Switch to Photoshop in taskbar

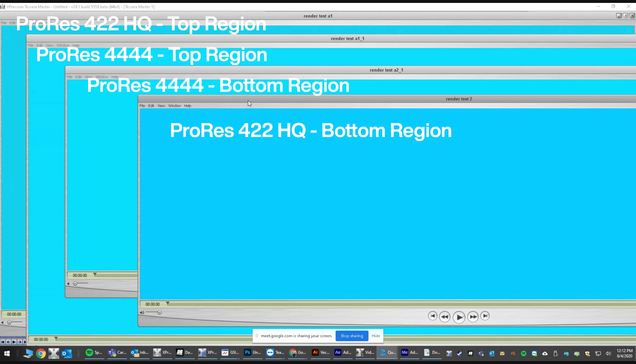click(x=252, y=353)
